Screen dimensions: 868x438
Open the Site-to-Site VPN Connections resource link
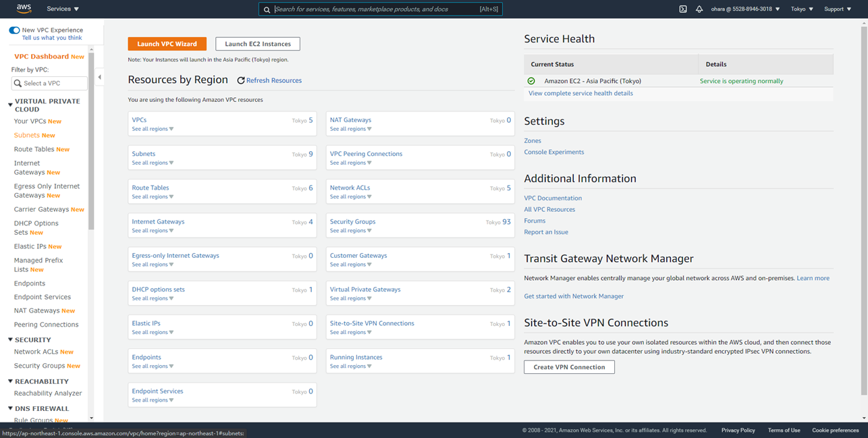click(372, 323)
